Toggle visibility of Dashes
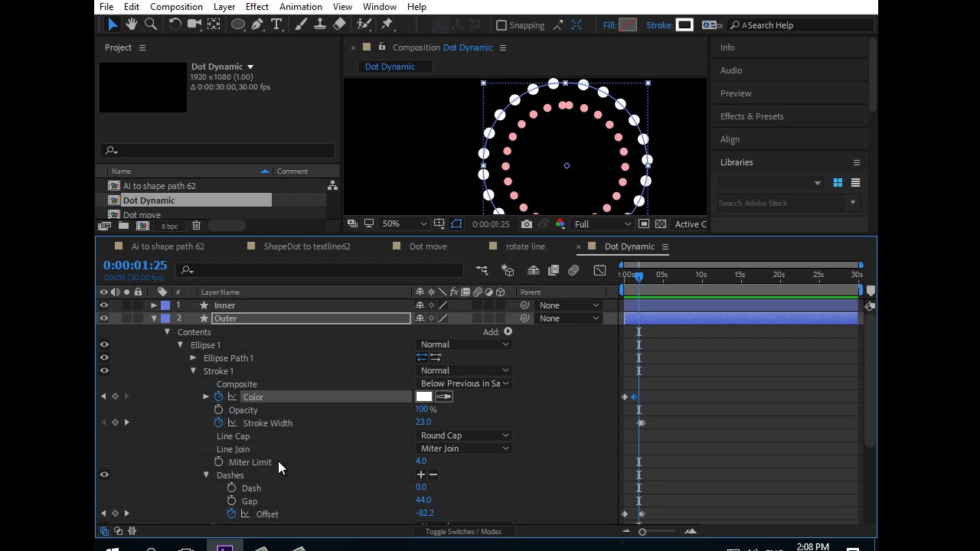980x551 pixels. [104, 474]
